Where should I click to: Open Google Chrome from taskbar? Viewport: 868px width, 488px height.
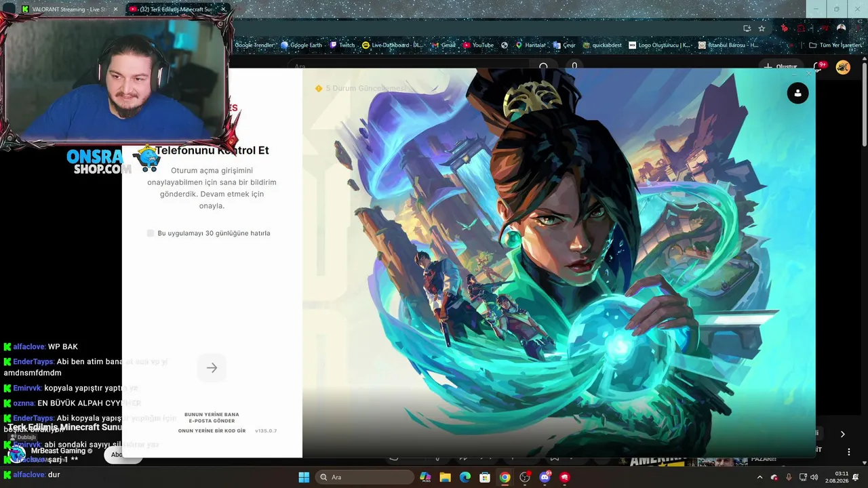tap(505, 477)
